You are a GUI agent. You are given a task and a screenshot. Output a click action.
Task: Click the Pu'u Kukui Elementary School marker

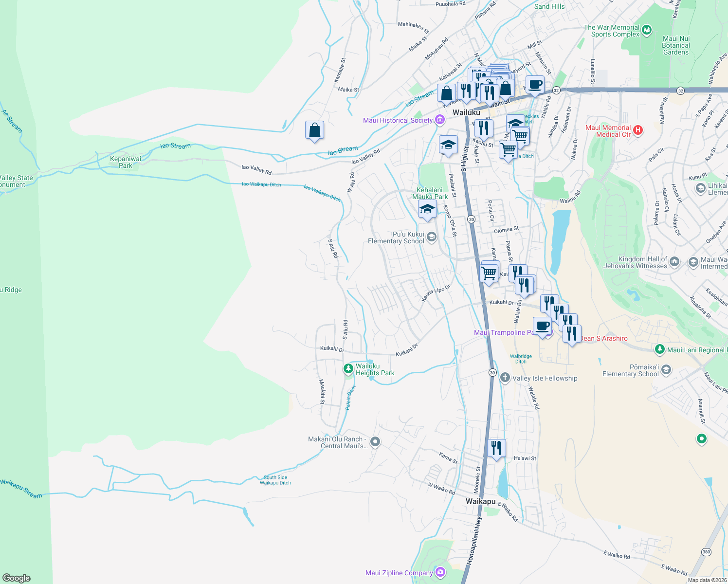[x=431, y=237]
